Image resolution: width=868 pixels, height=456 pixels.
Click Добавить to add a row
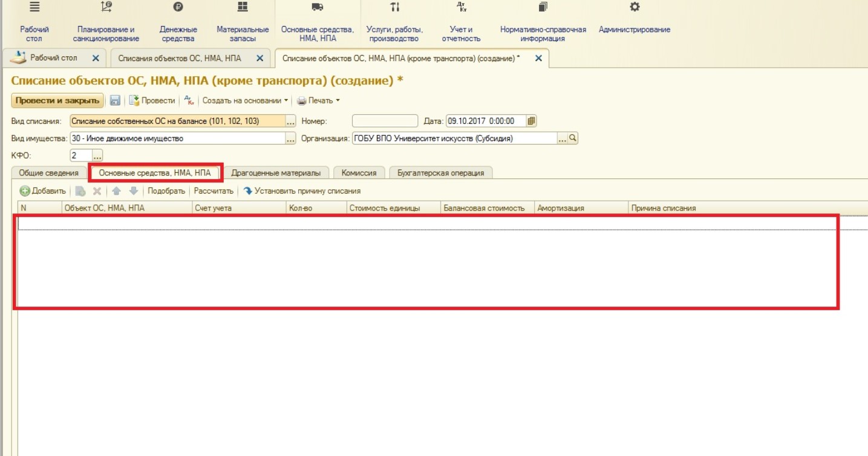click(x=43, y=191)
